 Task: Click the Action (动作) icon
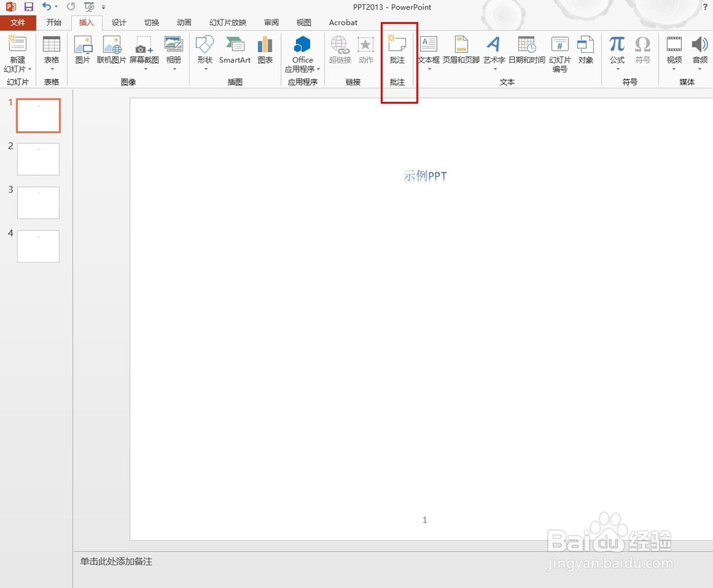(x=366, y=44)
